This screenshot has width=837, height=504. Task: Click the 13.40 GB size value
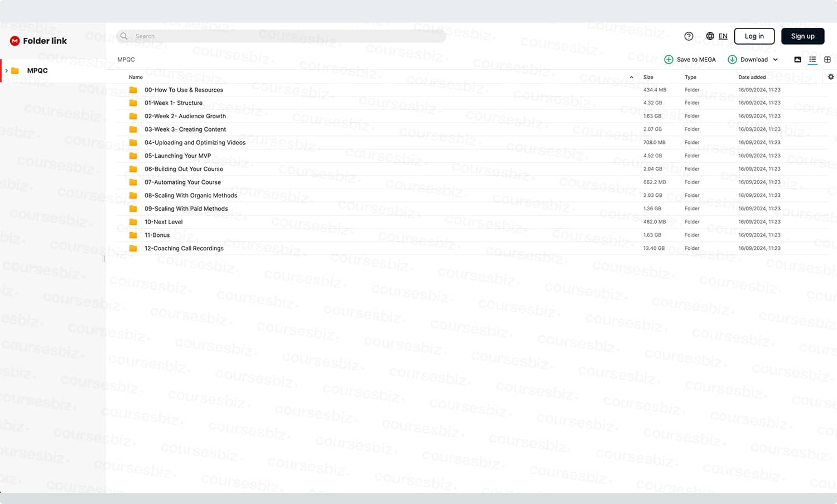point(654,248)
